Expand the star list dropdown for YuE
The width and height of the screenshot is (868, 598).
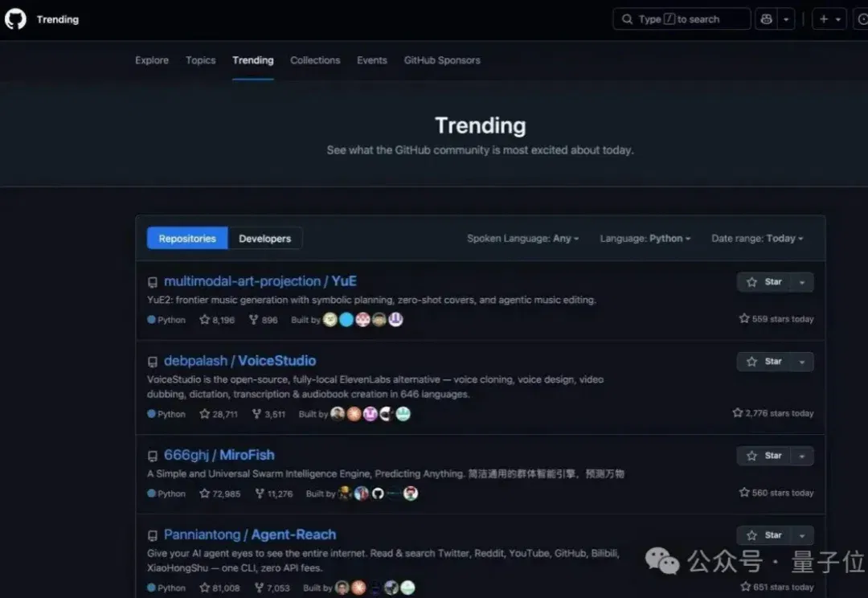[802, 282]
